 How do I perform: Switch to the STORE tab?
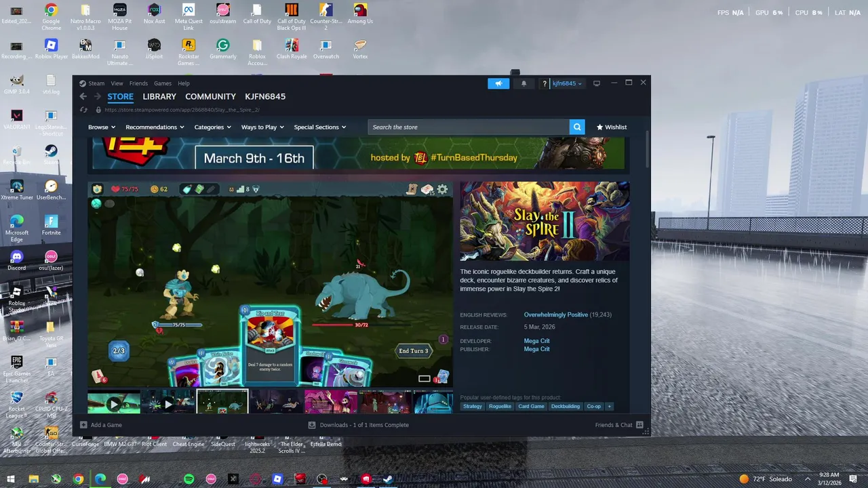(120, 96)
